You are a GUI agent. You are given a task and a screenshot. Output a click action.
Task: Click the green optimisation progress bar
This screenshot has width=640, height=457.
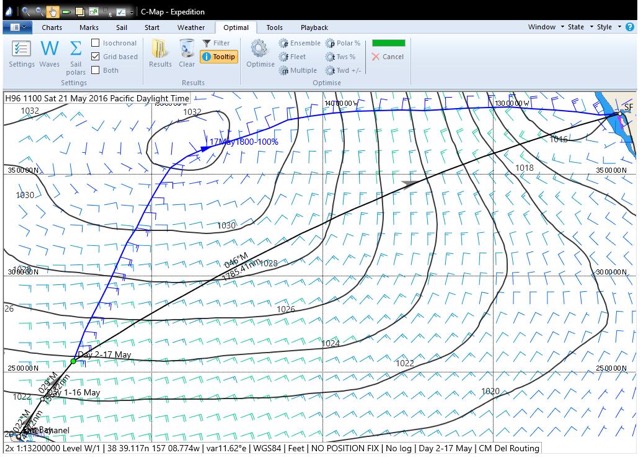[x=388, y=43]
